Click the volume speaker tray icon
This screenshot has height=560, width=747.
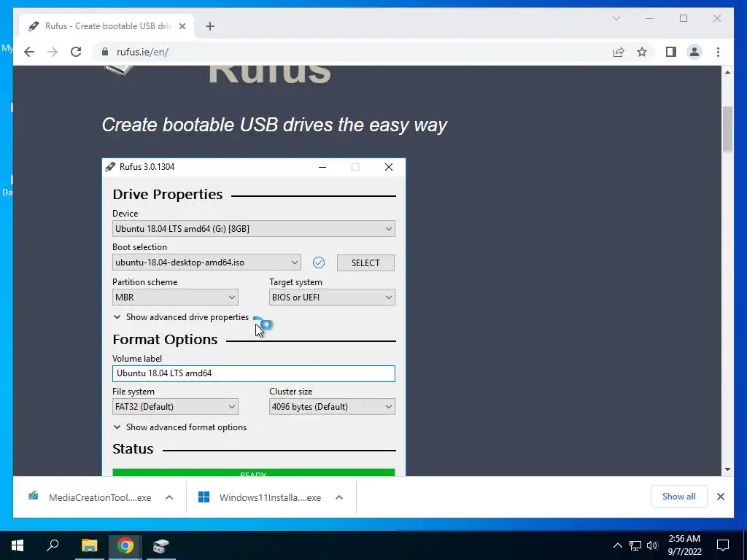click(x=651, y=545)
